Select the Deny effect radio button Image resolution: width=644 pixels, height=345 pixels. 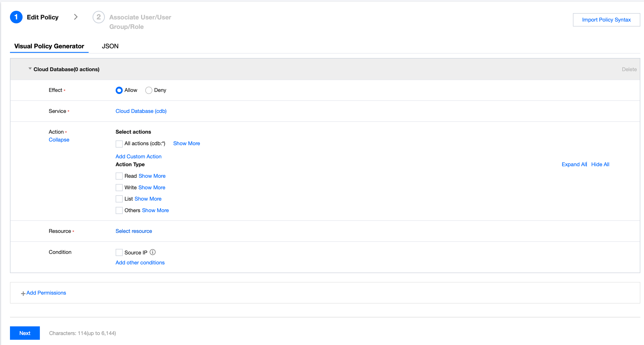[149, 90]
